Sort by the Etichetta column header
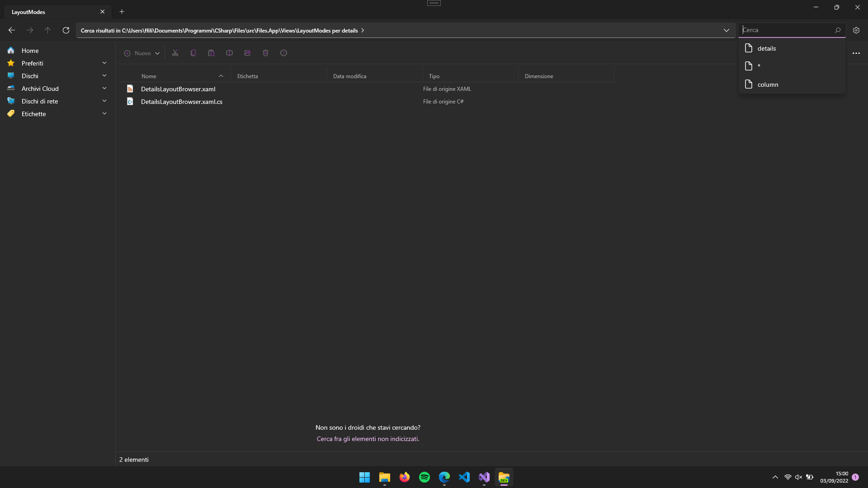This screenshot has width=868, height=488. point(278,76)
